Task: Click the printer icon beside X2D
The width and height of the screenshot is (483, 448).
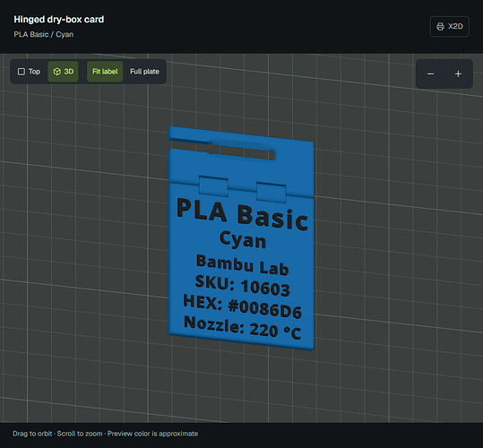Action: point(440,27)
